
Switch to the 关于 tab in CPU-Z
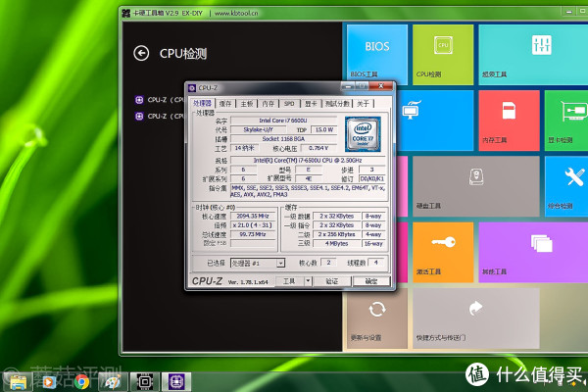(x=363, y=104)
